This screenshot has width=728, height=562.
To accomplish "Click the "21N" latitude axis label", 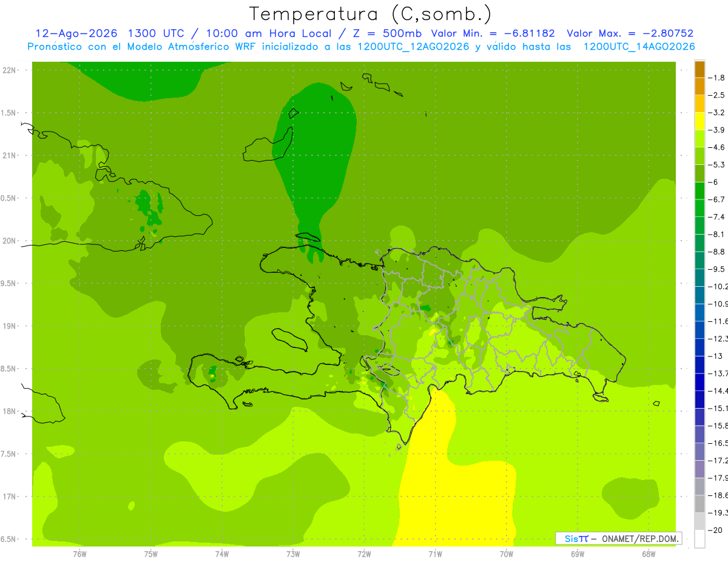I will pos(10,156).
